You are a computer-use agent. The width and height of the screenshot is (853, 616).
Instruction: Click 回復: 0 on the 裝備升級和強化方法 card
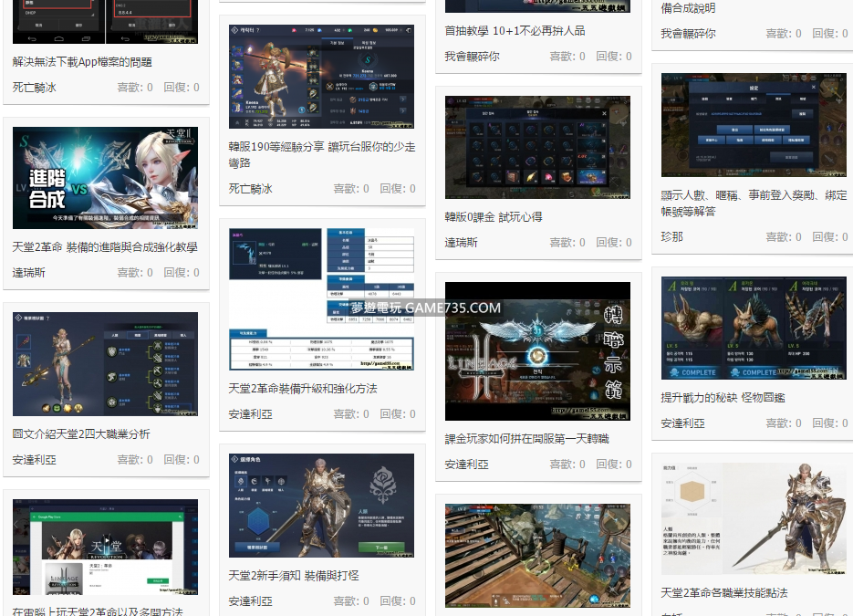click(x=398, y=413)
